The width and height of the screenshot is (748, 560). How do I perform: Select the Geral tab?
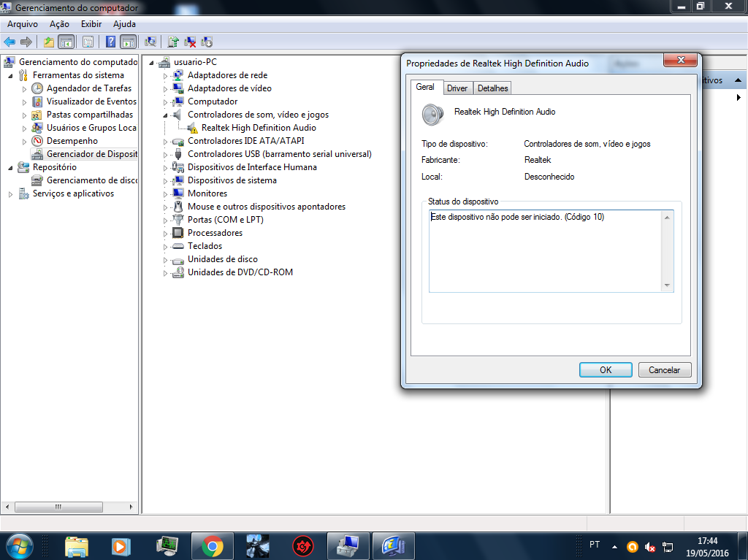click(x=425, y=87)
